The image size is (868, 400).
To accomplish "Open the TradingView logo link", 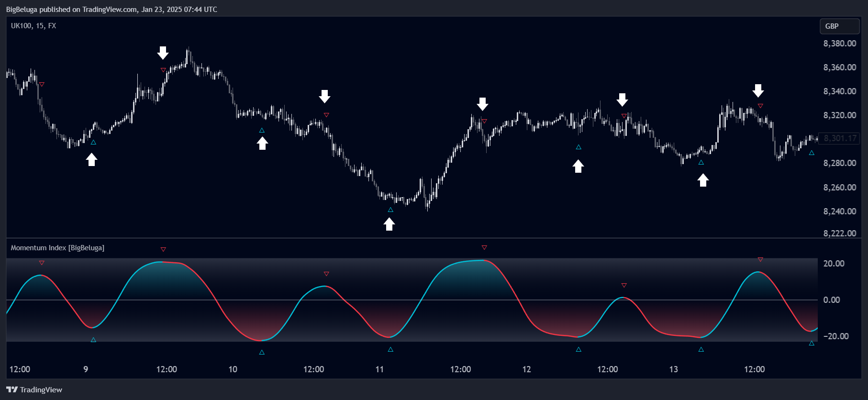I will (x=34, y=389).
